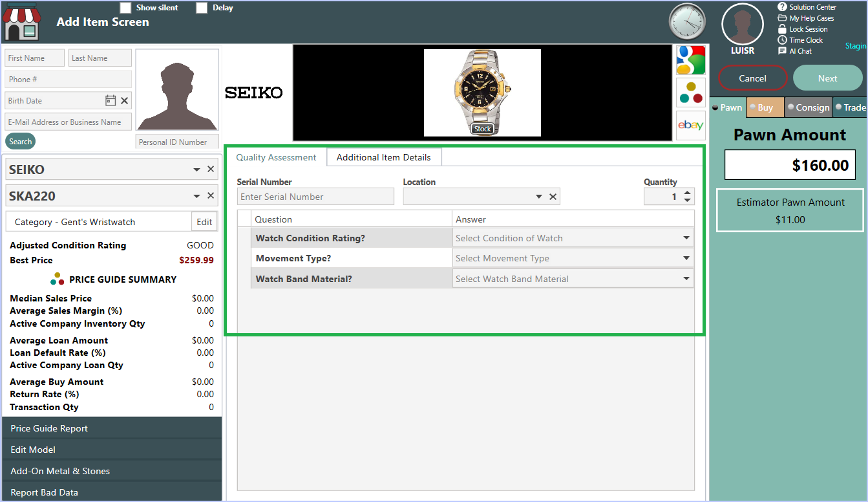Switch to Additional Item Details tab
The width and height of the screenshot is (868, 502).
(384, 157)
